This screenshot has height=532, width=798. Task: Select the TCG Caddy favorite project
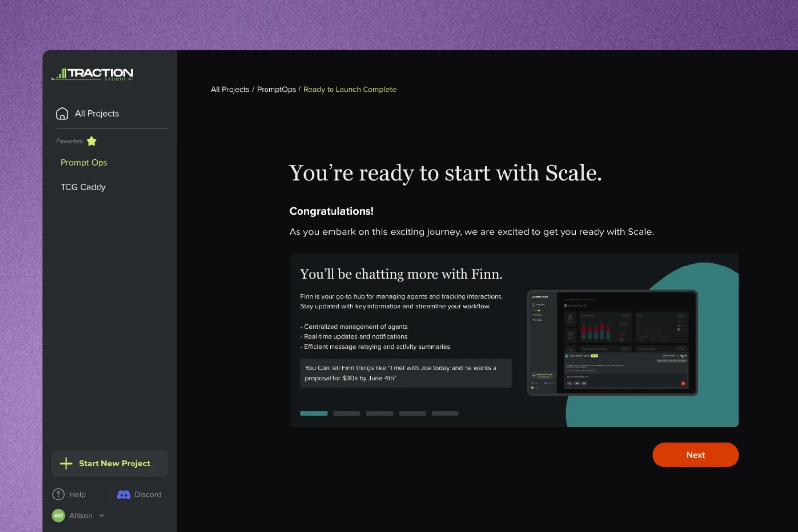83,187
